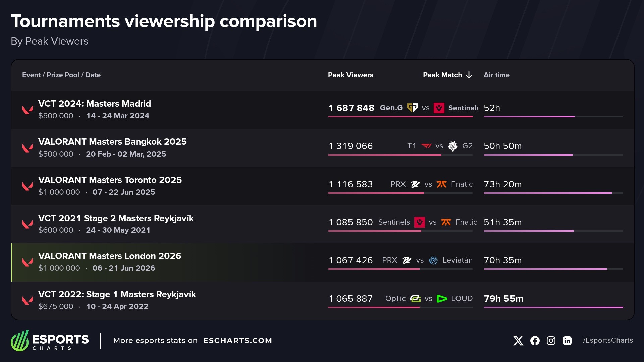Click the Gen.G team logo
Screen dimensions: 644x362
412,108
